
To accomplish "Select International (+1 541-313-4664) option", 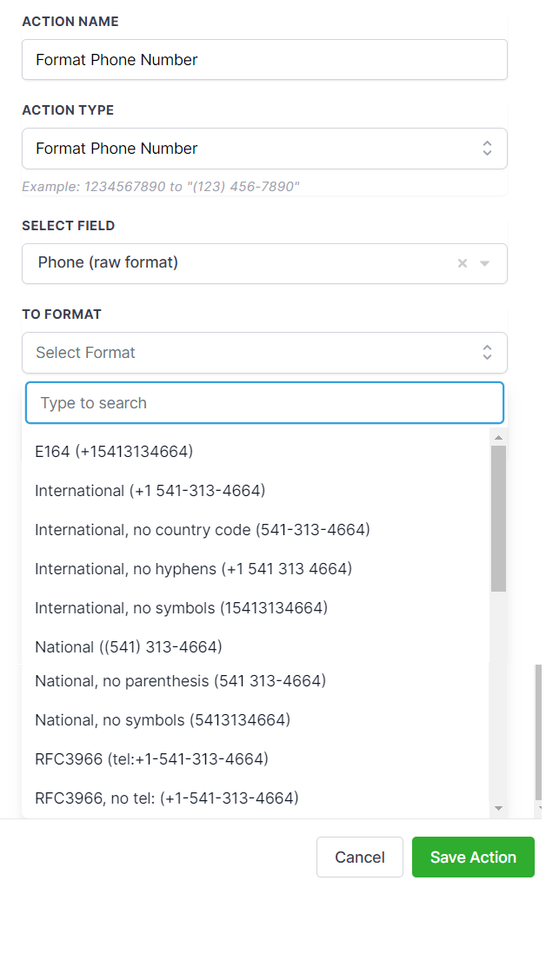I will tap(255, 491).
